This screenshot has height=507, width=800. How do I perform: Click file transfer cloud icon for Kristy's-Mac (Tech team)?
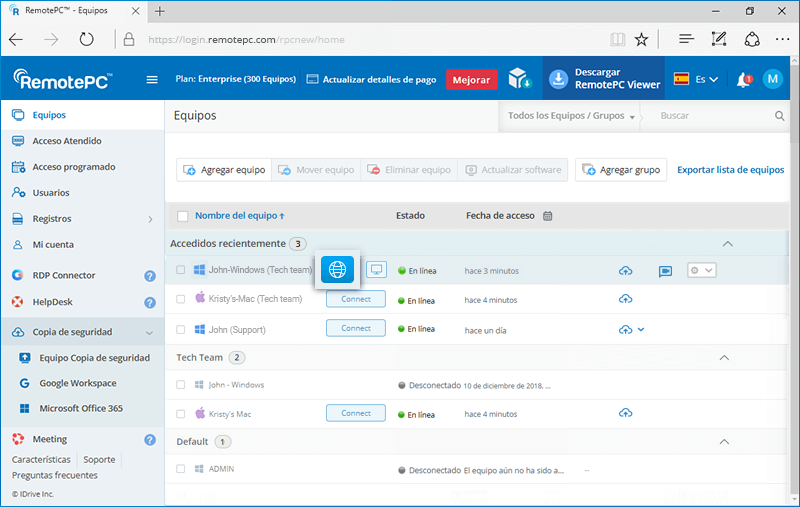pyautogui.click(x=626, y=299)
